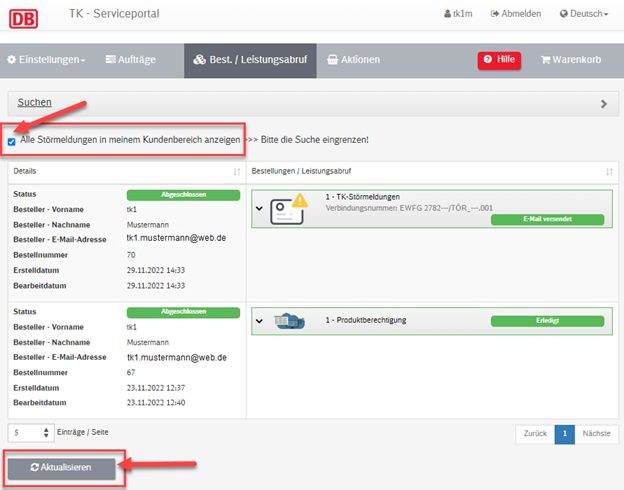Screen dimensions: 624x490
Task: Open the Einstellungen dropdown menu
Action: pyautogui.click(x=46, y=60)
